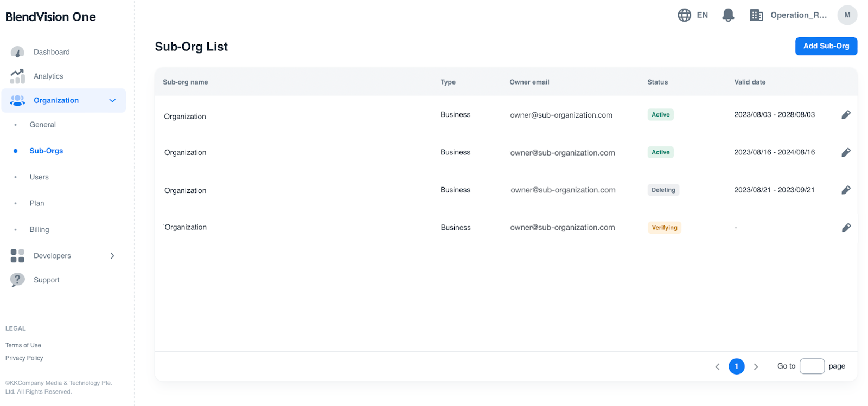Open the Operation_R organization switcher
The width and height of the screenshot is (868, 406).
790,15
